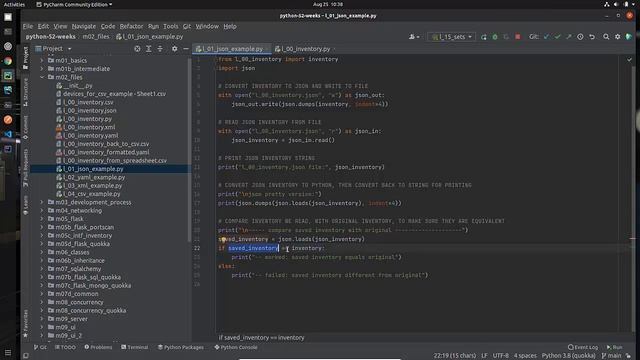This screenshot has width=640, height=360.
Task: Toggle the Commit side tool window button
Action: (x=26, y=127)
